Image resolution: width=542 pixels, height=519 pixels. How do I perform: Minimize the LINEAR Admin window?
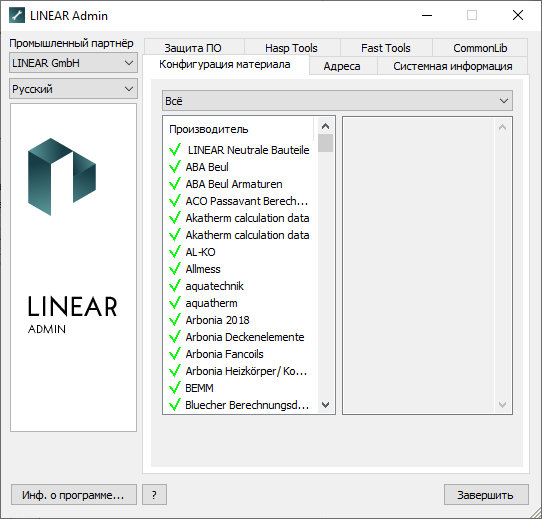click(x=427, y=16)
